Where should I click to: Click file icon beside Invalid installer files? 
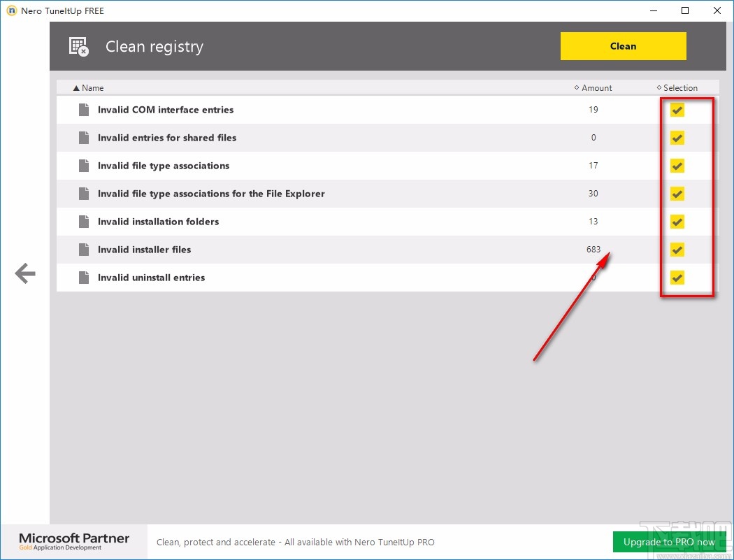pyautogui.click(x=84, y=250)
